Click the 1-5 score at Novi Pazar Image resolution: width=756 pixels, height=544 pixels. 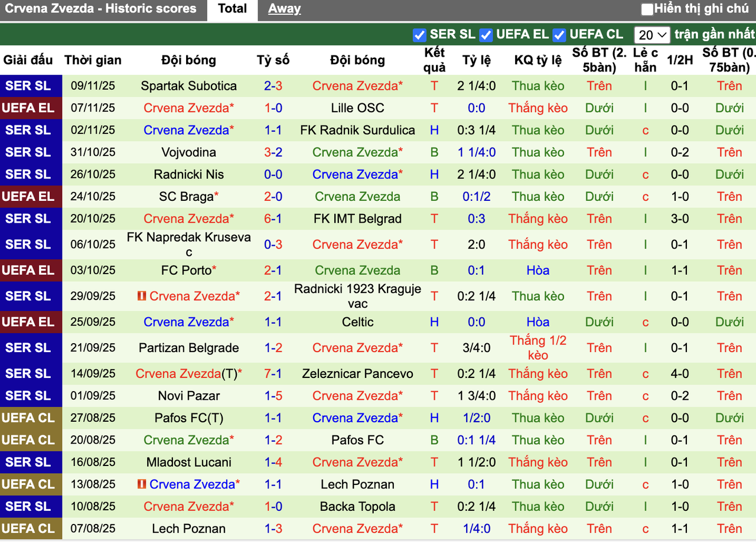(x=273, y=396)
